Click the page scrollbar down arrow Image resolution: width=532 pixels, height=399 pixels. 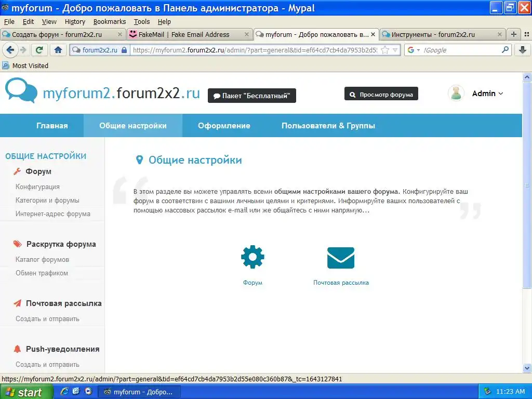click(527, 368)
